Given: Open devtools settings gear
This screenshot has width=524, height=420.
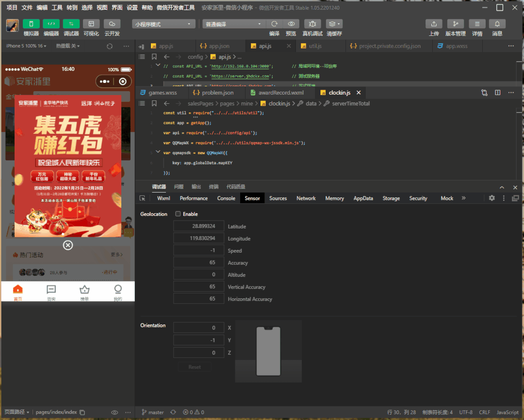Looking at the screenshot, I should (x=491, y=198).
